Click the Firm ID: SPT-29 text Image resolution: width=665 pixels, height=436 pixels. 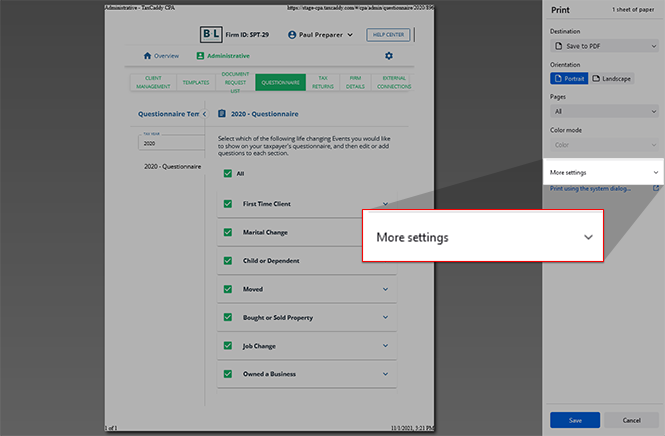click(247, 35)
